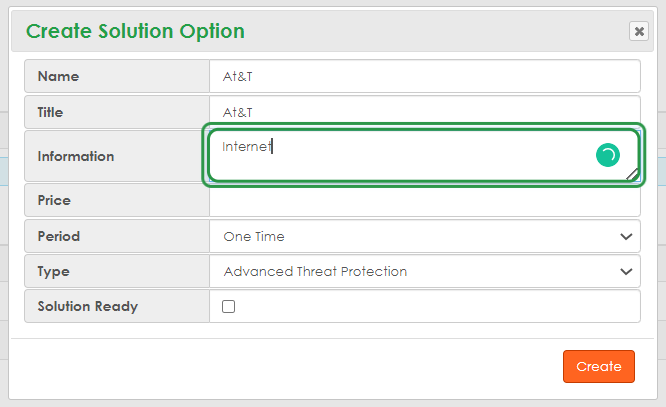Viewport: 666px width, 407px height.
Task: Click the Solution Ready label text
Action: coord(87,306)
